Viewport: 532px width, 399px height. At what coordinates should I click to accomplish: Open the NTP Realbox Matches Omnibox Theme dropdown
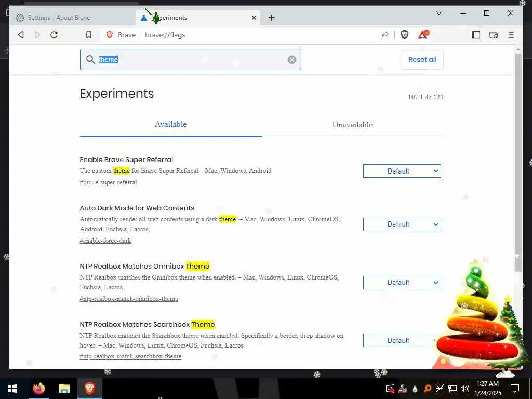(402, 282)
